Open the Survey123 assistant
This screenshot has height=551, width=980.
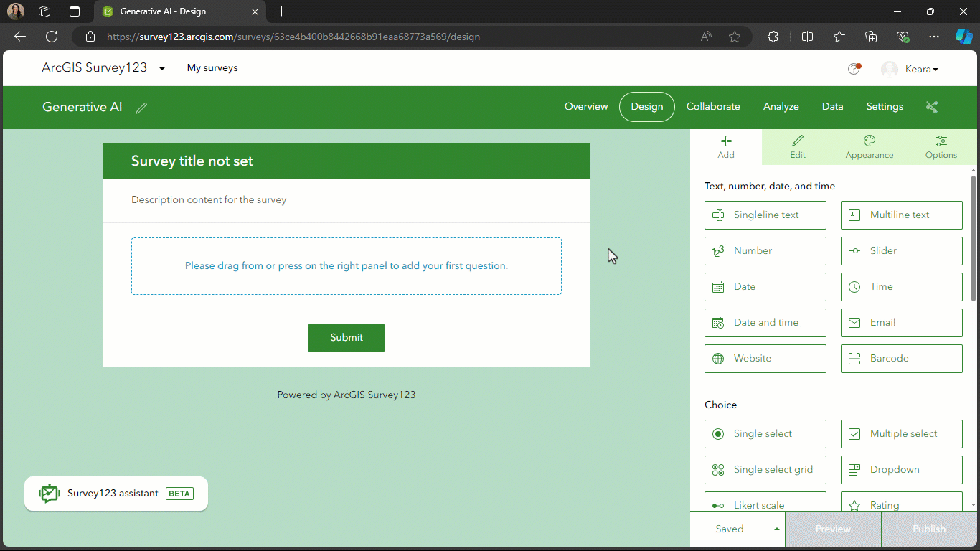[116, 494]
